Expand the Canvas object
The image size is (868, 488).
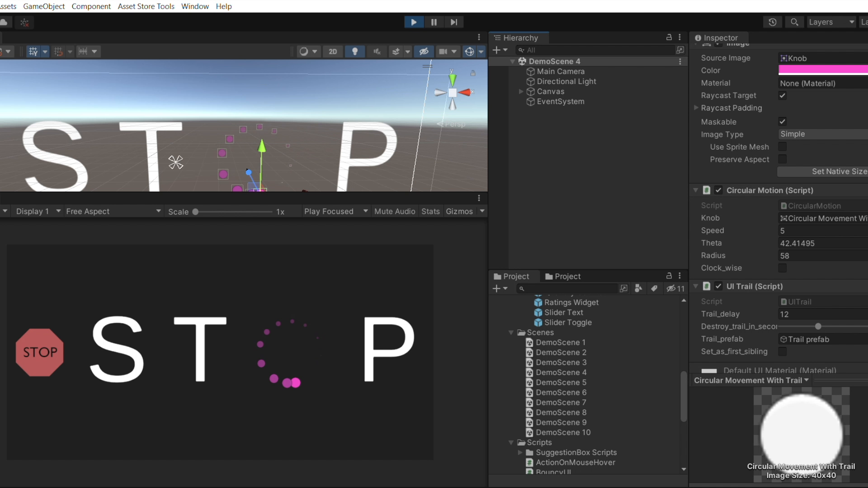(x=521, y=91)
